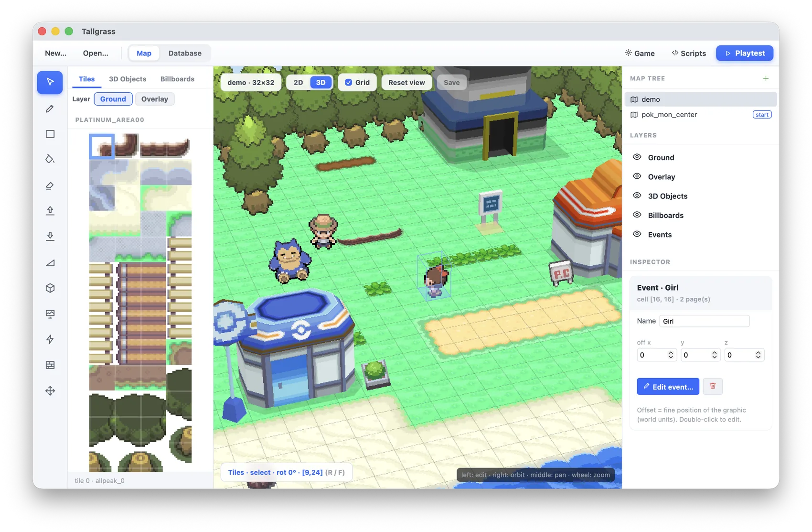The image size is (812, 532).
Task: Click the Ground layer name
Action: point(661,158)
